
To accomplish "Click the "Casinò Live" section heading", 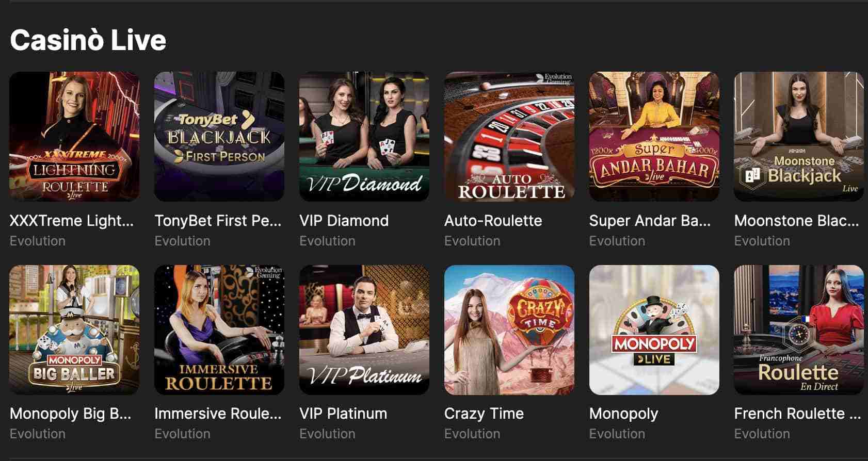I will (88, 40).
